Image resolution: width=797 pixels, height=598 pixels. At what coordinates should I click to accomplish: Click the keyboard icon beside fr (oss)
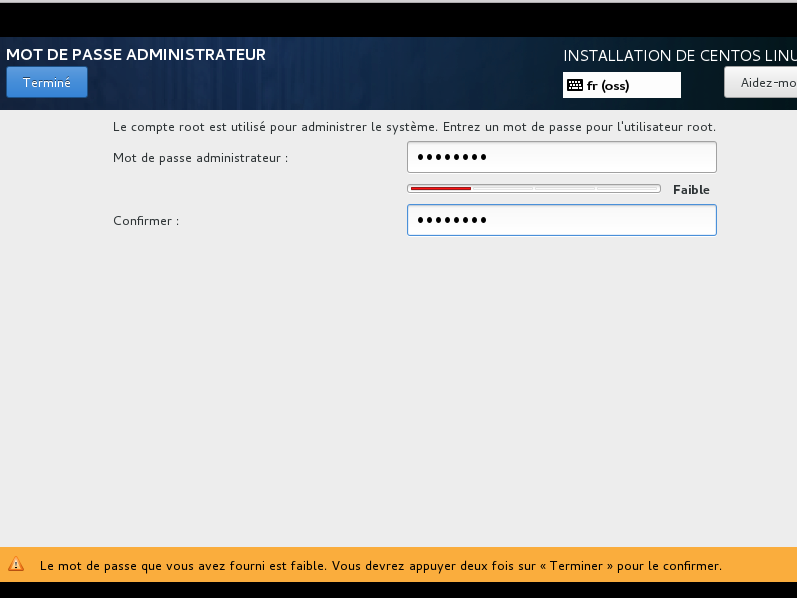click(574, 86)
